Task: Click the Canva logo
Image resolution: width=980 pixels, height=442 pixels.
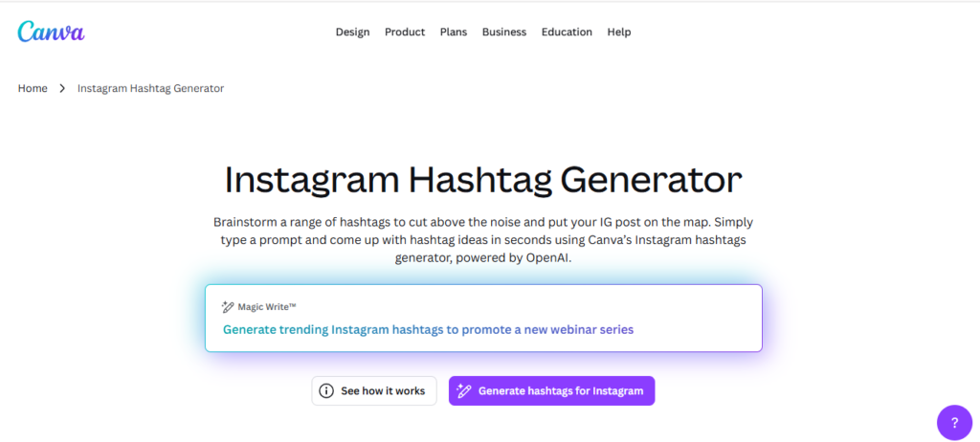Action: [51, 32]
